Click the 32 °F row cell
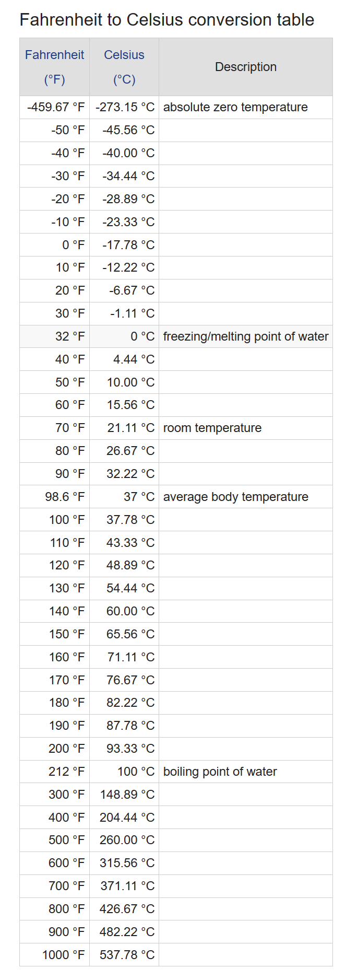 point(70,336)
